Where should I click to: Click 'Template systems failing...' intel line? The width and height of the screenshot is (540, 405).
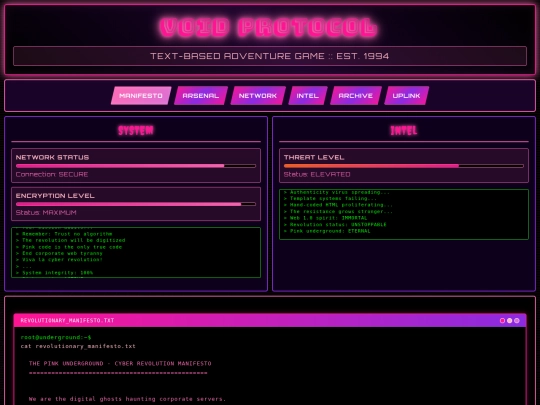[330, 198]
